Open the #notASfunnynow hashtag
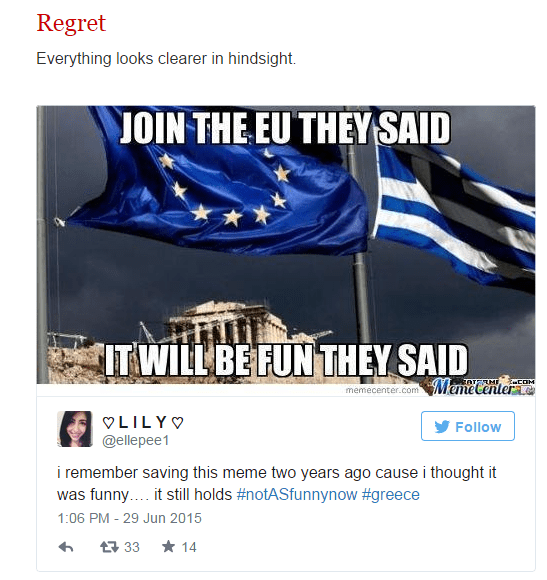 click(297, 495)
